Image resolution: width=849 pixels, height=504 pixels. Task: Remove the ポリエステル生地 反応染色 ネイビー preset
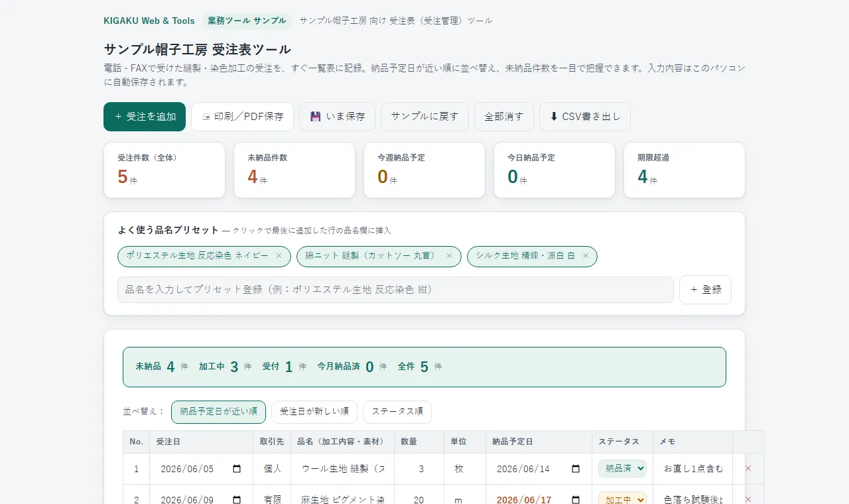pyautogui.click(x=279, y=256)
